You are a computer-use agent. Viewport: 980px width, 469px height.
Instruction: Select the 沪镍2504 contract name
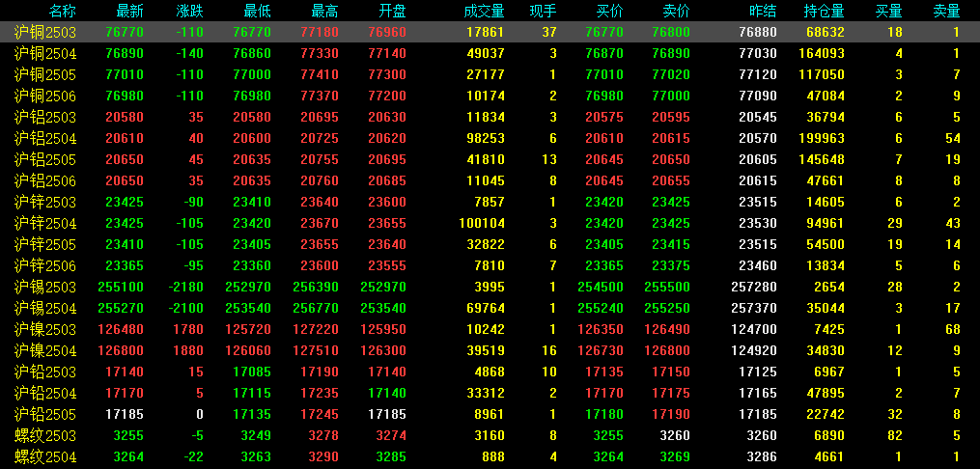coord(45,351)
